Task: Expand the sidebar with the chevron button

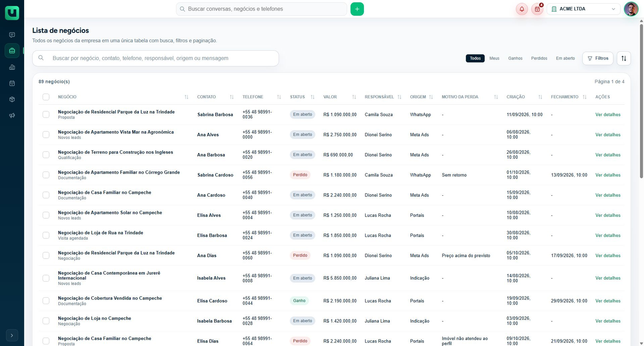Action: (x=12, y=335)
